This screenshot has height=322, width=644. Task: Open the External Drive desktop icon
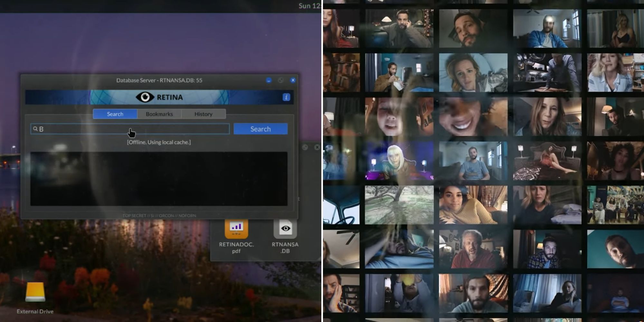point(35,292)
